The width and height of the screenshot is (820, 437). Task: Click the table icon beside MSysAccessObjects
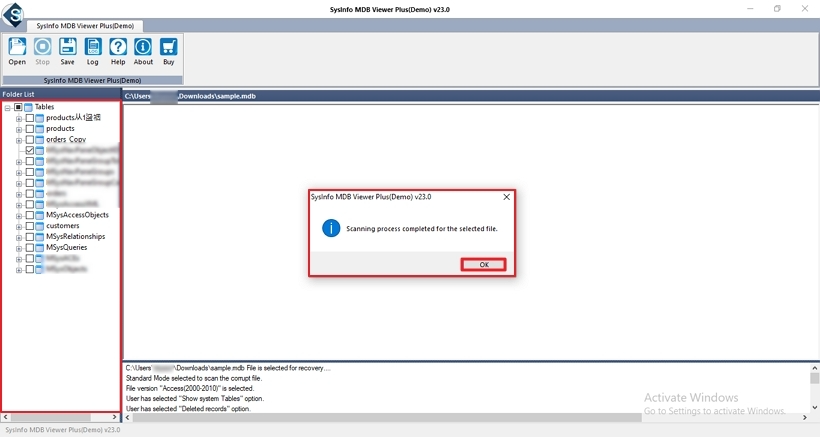[x=40, y=215]
